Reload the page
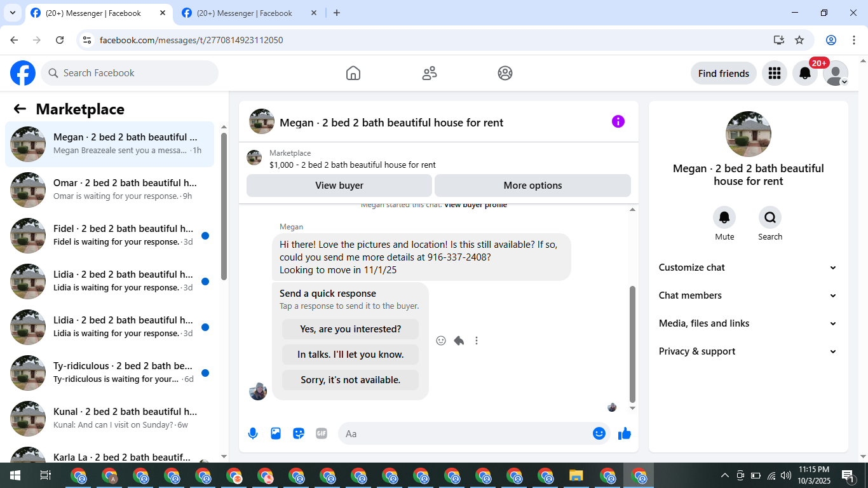The image size is (868, 488). (60, 40)
